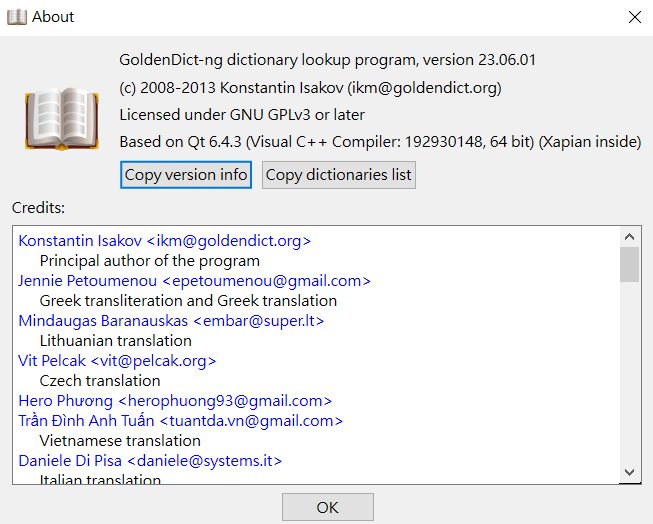Click 'Principal author of the program' text
The height and width of the screenshot is (524, 653).
pos(150,261)
